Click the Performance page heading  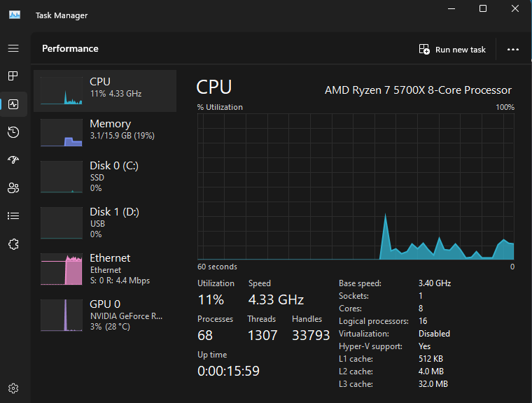coord(70,48)
